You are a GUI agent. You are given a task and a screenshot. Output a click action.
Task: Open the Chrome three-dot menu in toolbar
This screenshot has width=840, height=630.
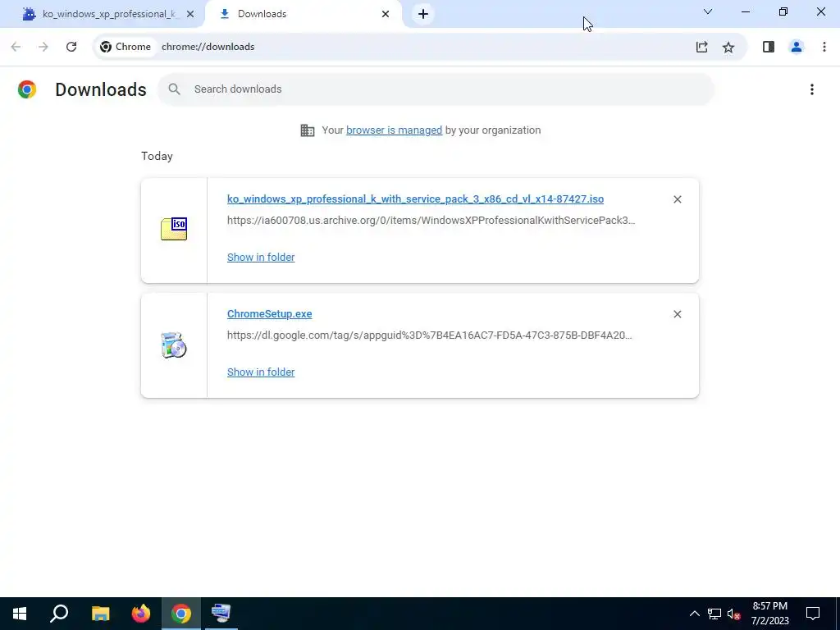[x=824, y=47]
